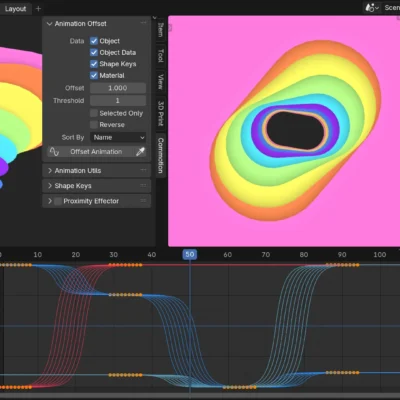Click the Offset value field showing 1.000
Image resolution: width=400 pixels, height=400 pixels.
pos(118,88)
